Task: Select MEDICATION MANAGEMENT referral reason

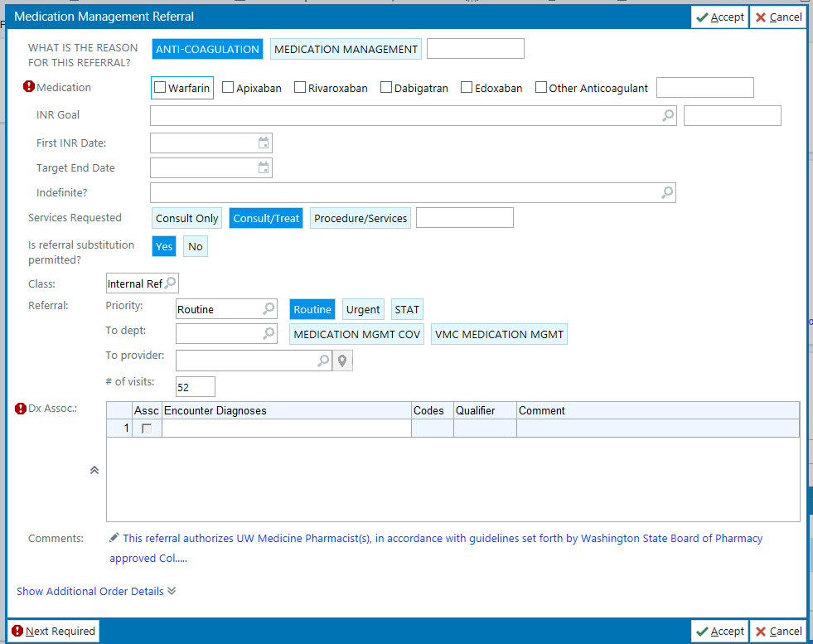Action: click(x=346, y=50)
